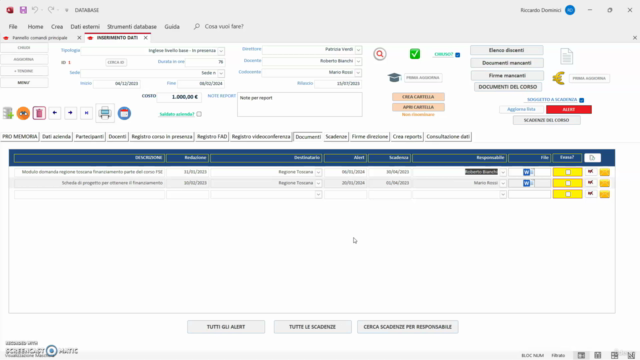The image size is (640, 360).
Task: Jump to the last record icon
Action: point(87,113)
